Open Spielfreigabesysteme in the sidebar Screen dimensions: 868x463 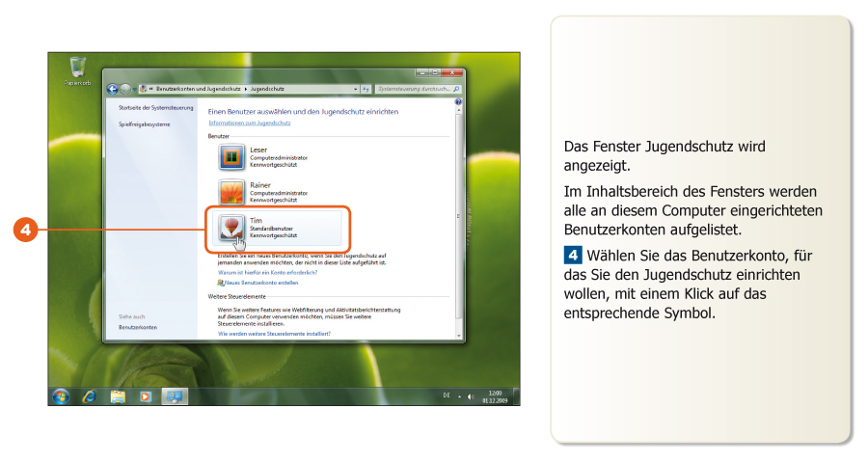click(144, 124)
